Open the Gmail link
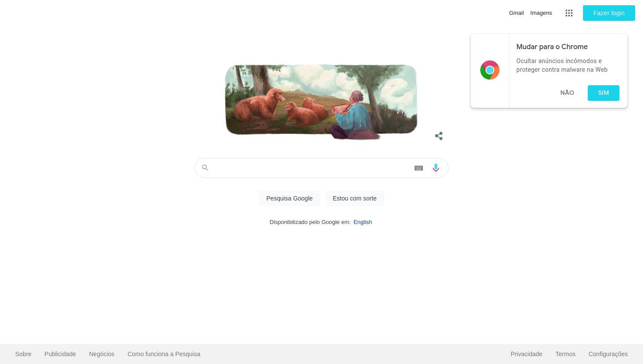 pos(516,13)
